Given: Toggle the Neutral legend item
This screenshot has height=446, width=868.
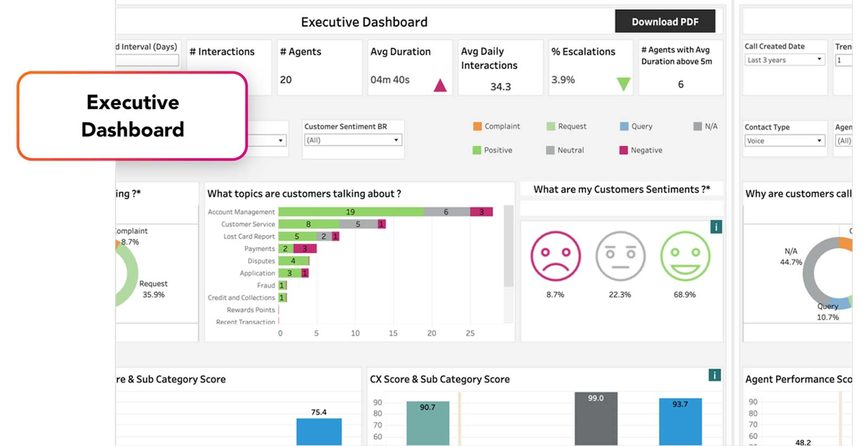Looking at the screenshot, I should pyautogui.click(x=565, y=150).
